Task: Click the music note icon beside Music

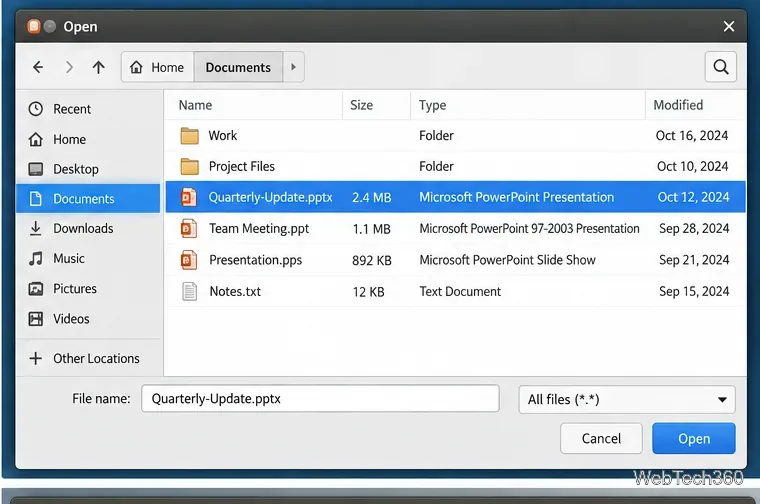Action: 36,258
